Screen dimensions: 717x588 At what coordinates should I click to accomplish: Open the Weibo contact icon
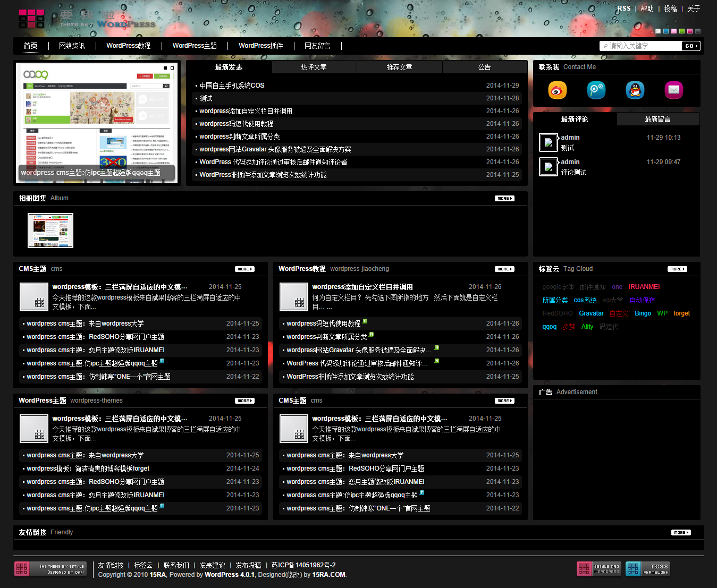point(557,90)
